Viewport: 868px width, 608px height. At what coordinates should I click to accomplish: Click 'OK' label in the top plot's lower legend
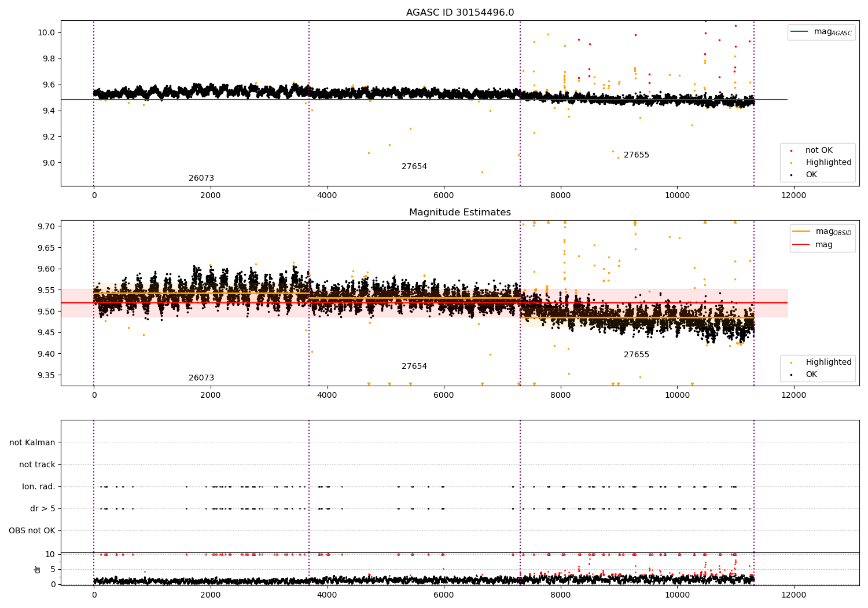[811, 175]
